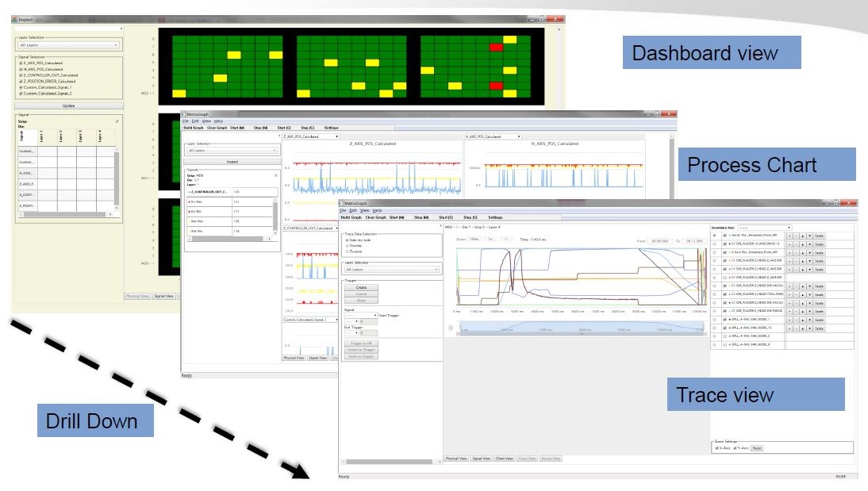Viewport: 868px width, 491px height.
Task: Select the Side-by-side trace data option
Action: [347, 240]
